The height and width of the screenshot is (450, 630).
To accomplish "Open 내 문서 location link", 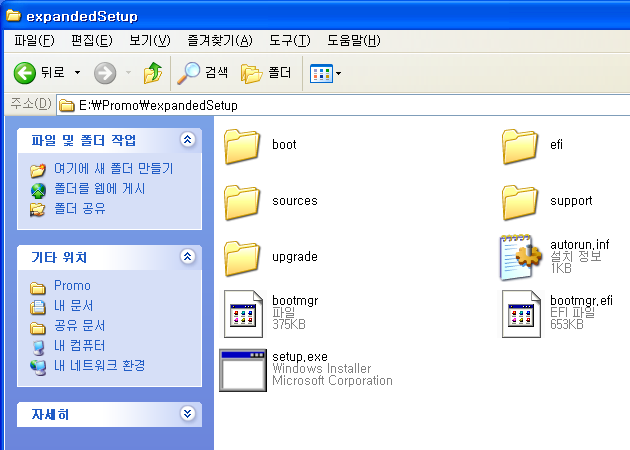I will click(74, 305).
